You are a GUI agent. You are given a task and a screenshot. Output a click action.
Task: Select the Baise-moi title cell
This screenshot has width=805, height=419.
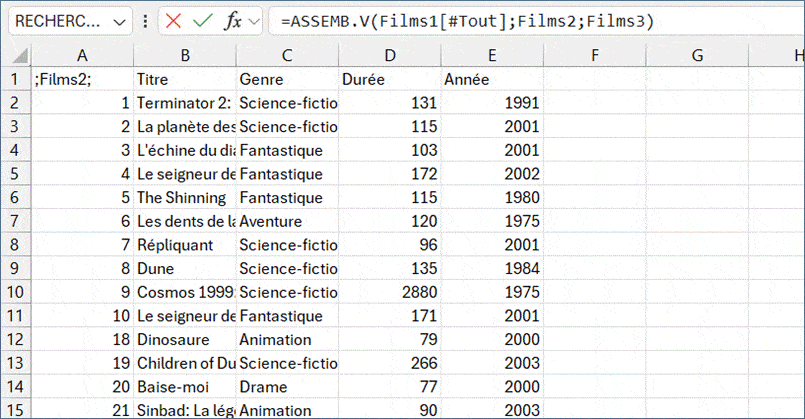[185, 386]
